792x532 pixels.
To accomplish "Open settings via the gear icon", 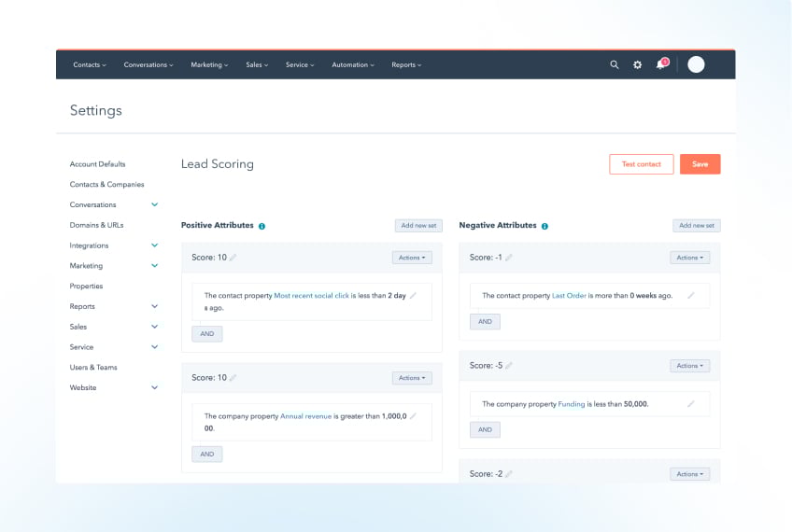I will pos(638,65).
